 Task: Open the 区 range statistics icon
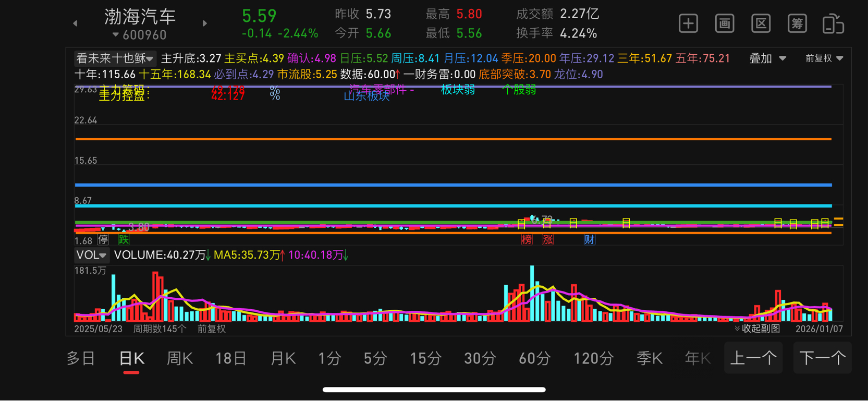tap(761, 23)
